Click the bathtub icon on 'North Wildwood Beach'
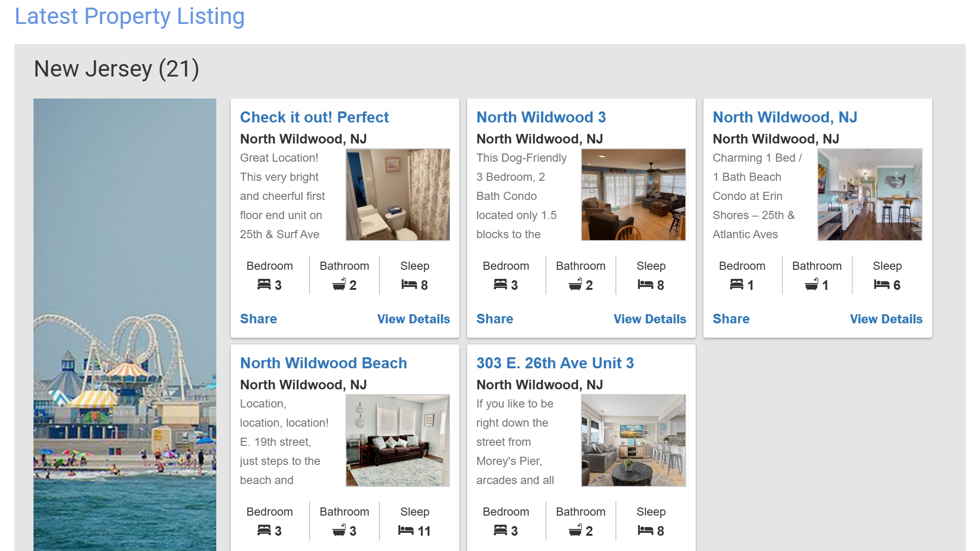 coord(338,530)
